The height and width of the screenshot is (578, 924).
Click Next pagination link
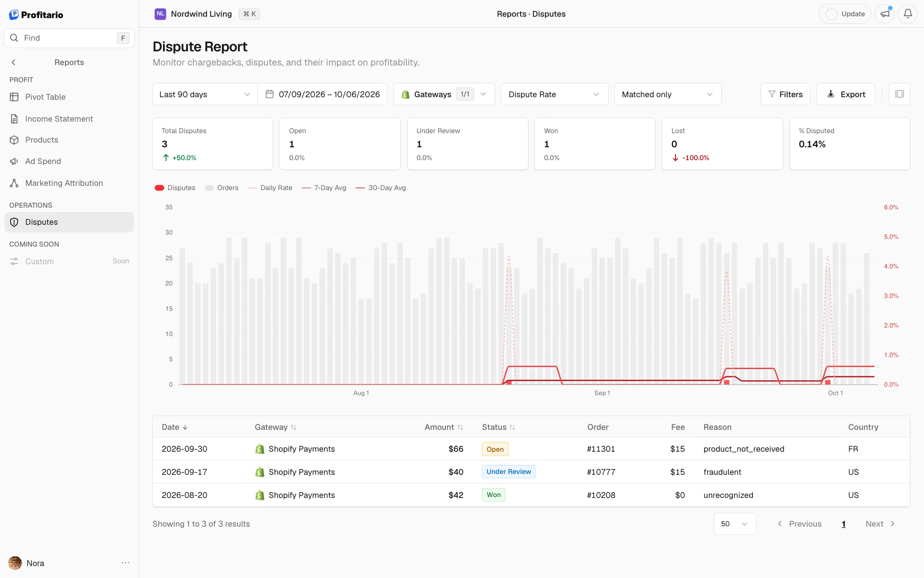click(880, 524)
